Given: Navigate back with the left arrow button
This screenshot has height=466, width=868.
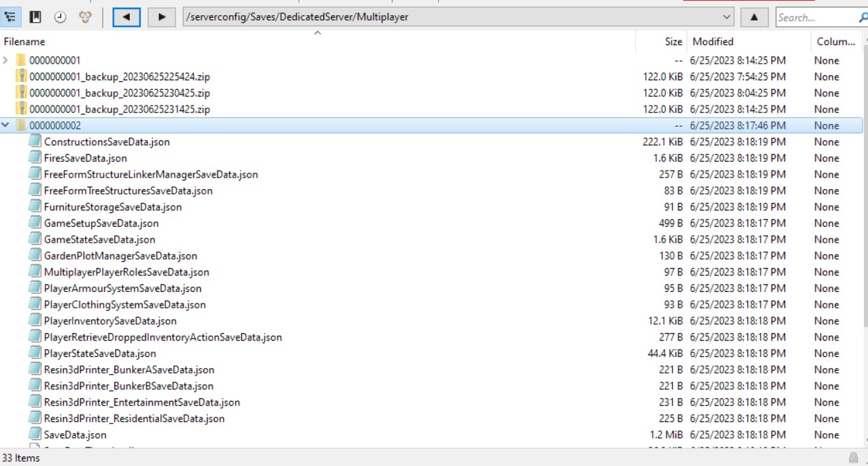Looking at the screenshot, I should (126, 17).
